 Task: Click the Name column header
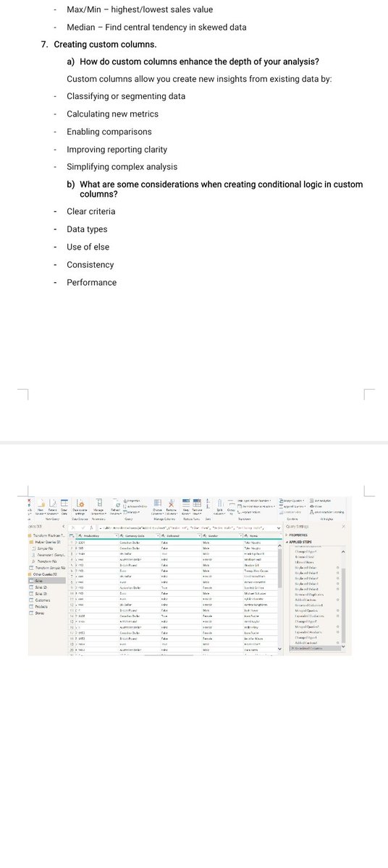(x=262, y=535)
